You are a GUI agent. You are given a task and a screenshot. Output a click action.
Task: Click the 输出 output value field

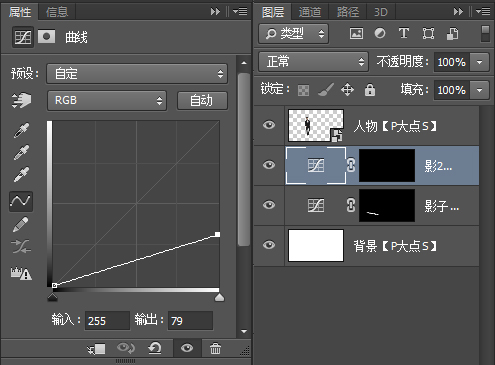click(x=190, y=321)
